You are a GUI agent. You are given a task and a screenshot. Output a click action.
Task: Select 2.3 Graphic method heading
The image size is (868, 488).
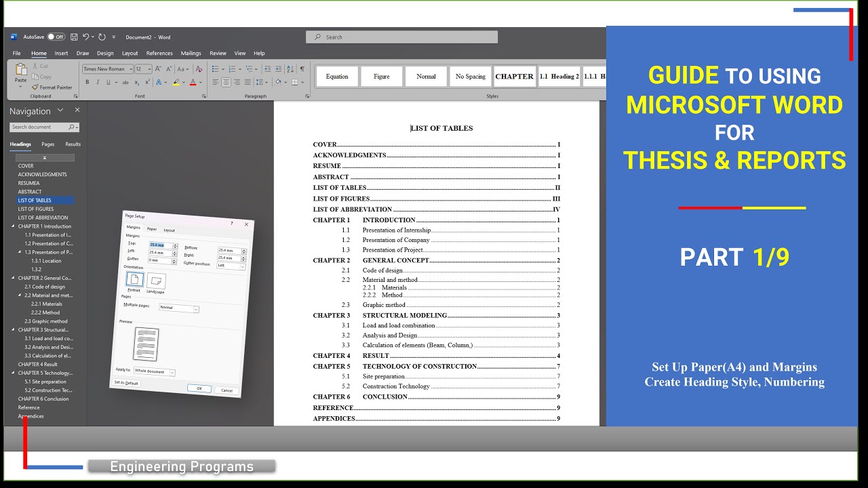coord(46,321)
